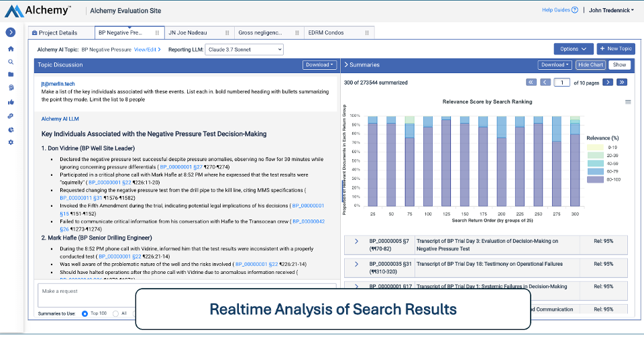Open the link icon in sidebar
The image size is (644, 337).
tap(11, 116)
